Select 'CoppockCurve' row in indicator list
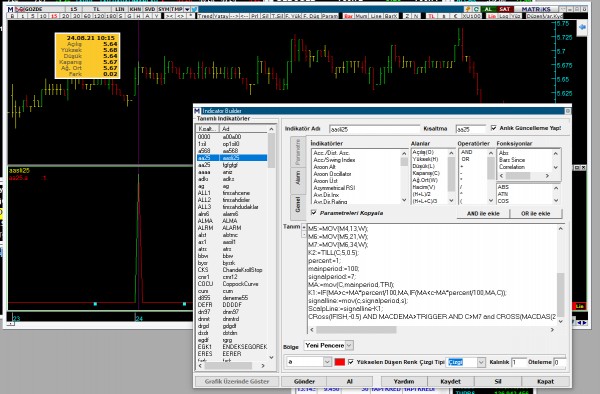 [x=232, y=284]
